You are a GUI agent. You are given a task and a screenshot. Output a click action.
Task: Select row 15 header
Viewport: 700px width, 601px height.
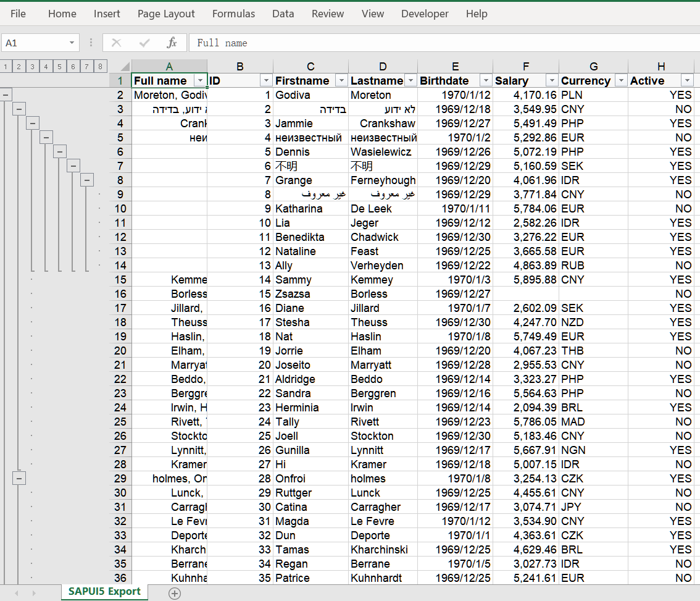(120, 280)
